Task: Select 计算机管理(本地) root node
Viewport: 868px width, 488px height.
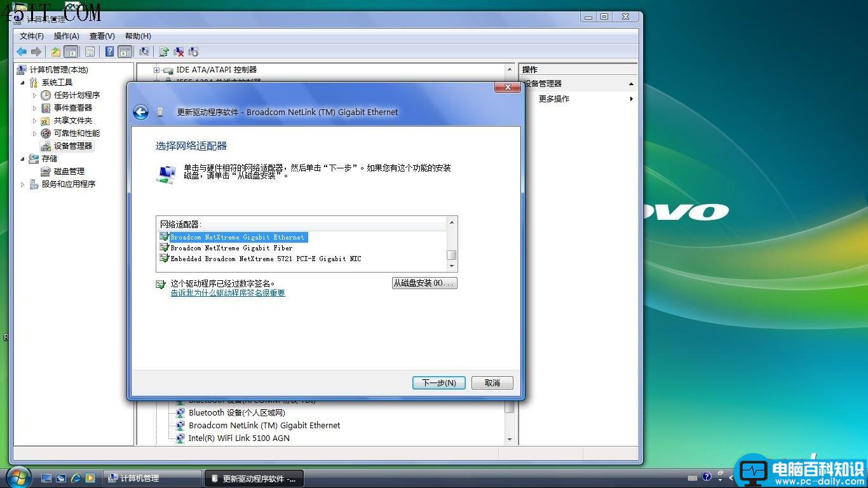Action: pos(58,70)
